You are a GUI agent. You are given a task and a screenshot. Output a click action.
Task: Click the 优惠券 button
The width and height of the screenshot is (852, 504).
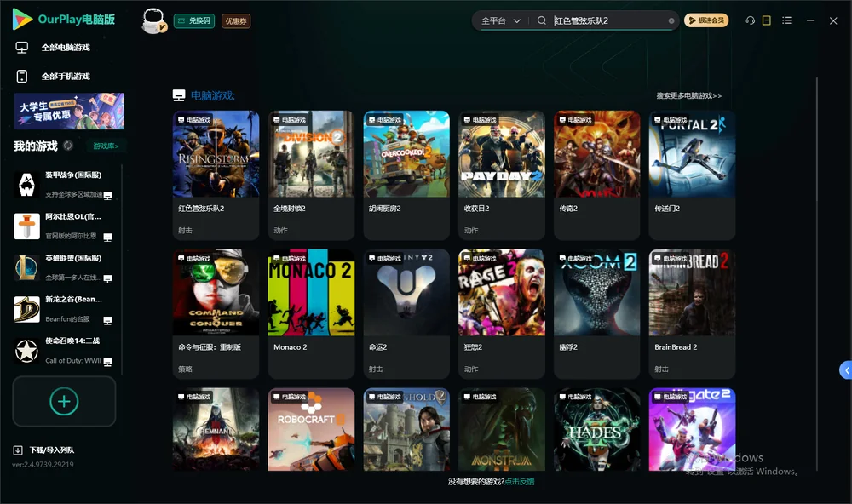point(236,21)
